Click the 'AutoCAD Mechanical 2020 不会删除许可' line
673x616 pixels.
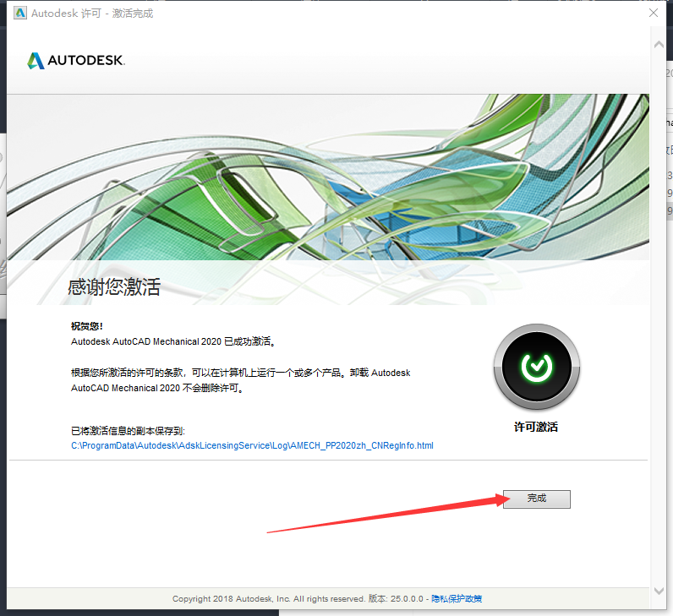(x=157, y=388)
